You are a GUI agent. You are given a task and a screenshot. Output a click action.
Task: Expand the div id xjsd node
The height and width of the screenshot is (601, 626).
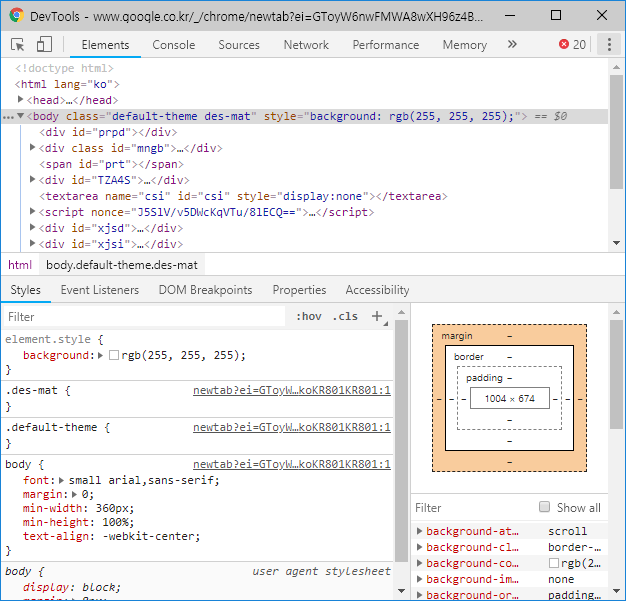(x=33, y=227)
